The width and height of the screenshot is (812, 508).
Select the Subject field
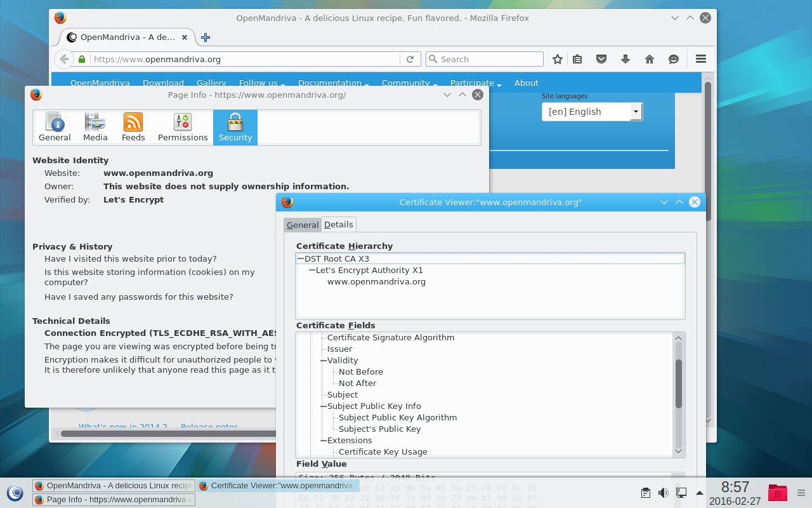coord(343,394)
